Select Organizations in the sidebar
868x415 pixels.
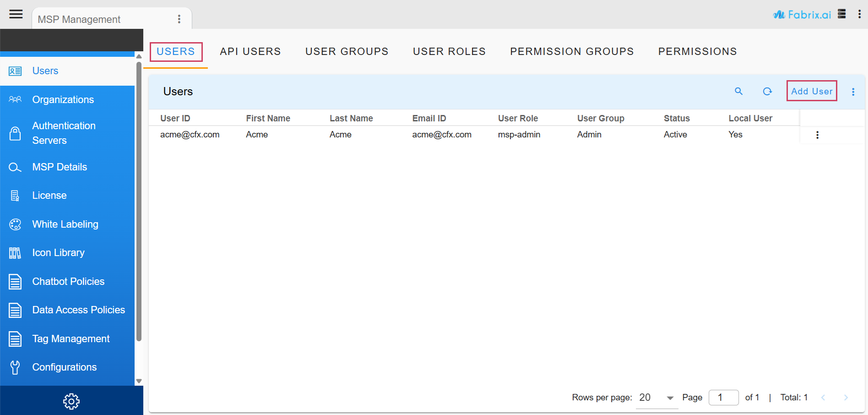coord(63,99)
